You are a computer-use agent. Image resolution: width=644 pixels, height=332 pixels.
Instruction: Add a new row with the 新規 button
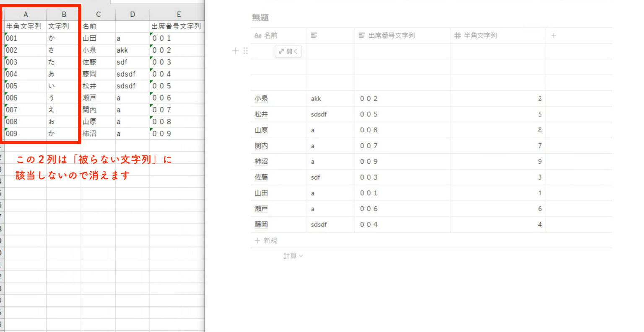pyautogui.click(x=266, y=241)
